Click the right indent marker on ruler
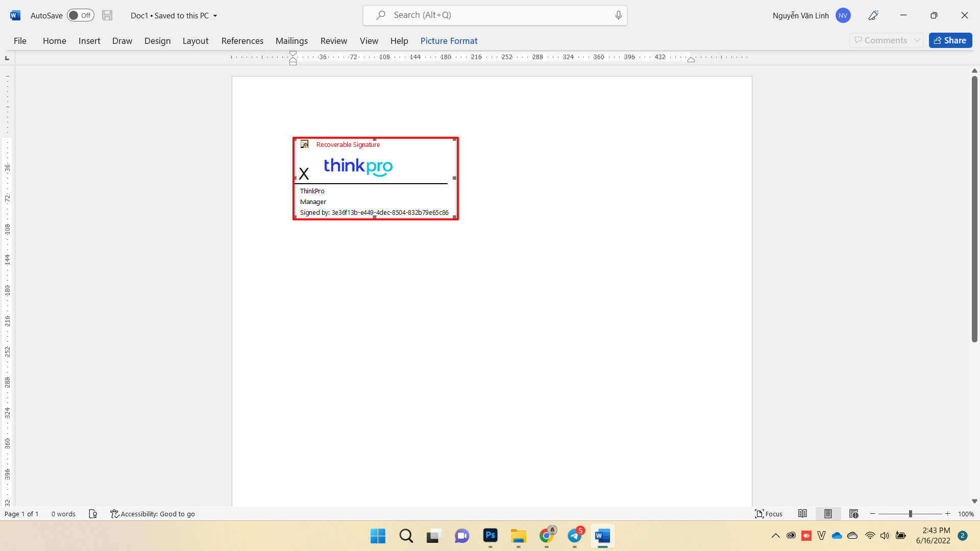 (691, 60)
